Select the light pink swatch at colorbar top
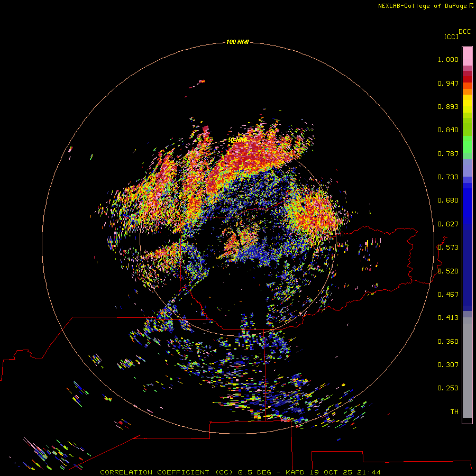Screen dimensions: 476x476 click(x=467, y=57)
